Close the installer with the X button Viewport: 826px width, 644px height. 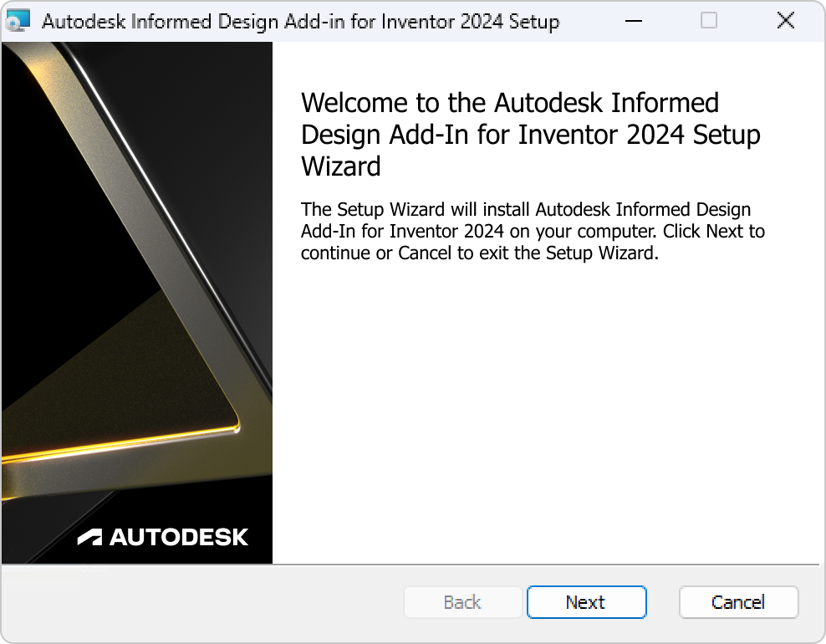(x=785, y=21)
